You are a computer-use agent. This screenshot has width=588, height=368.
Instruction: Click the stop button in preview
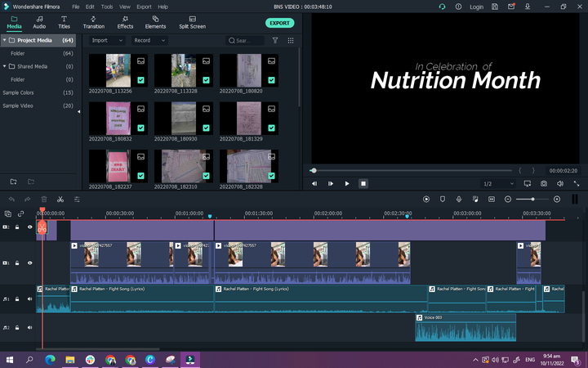363,184
